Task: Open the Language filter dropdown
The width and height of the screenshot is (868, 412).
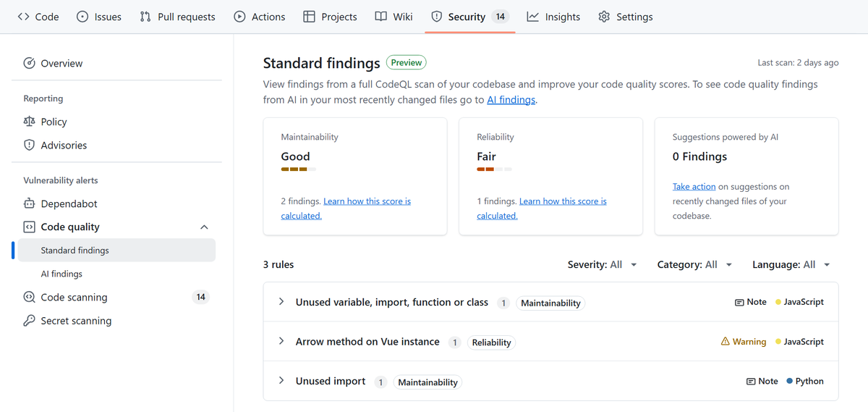Action: coord(791,265)
